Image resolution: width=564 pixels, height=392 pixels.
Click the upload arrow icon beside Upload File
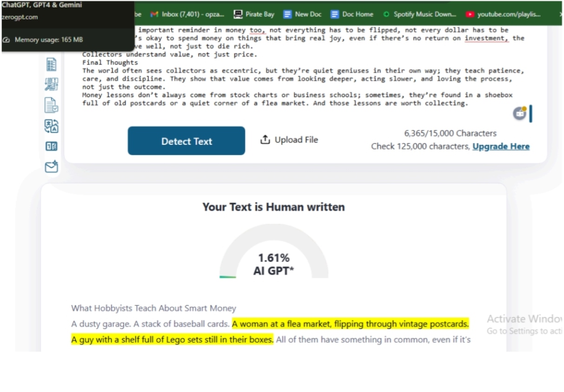[265, 140]
